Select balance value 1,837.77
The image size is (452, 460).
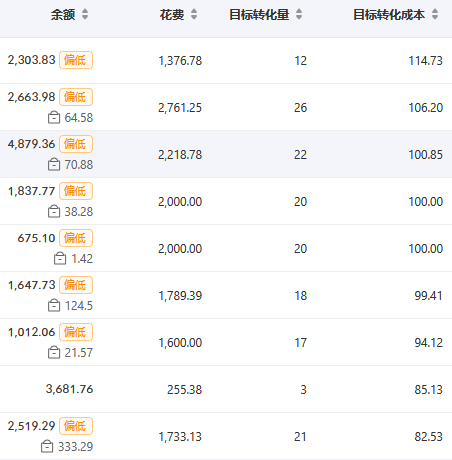(x=31, y=191)
